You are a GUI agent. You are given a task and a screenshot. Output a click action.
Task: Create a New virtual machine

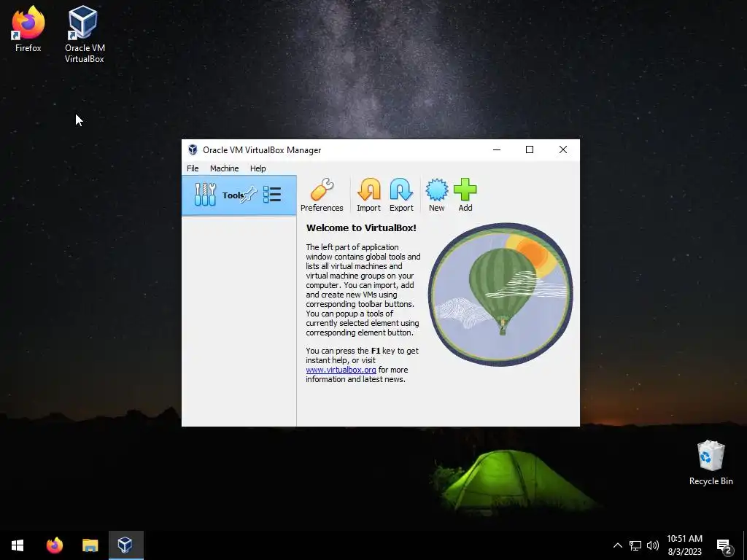[x=436, y=195]
